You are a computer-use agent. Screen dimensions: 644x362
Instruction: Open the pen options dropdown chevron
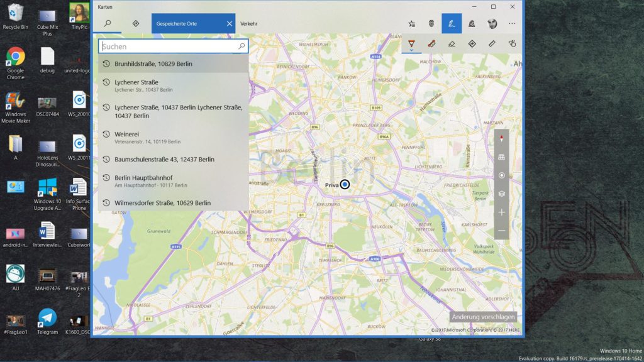pos(411,50)
